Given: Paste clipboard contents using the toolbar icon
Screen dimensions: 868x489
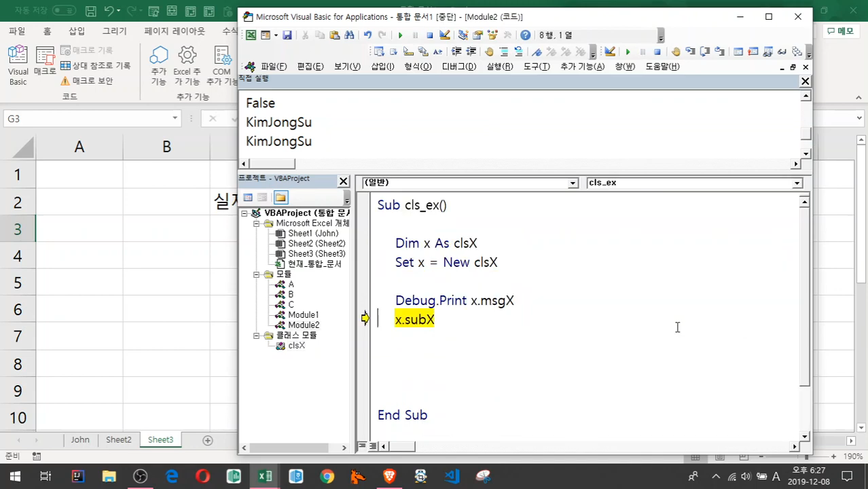Looking at the screenshot, I should tap(334, 35).
